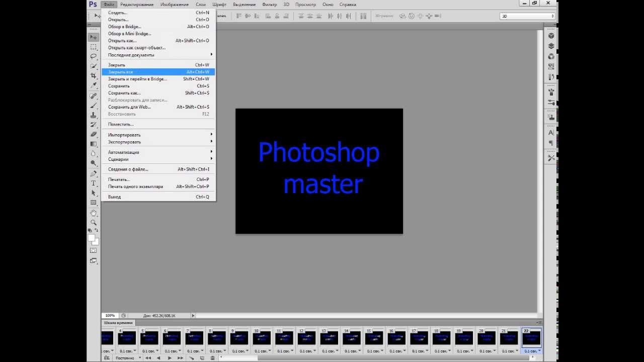Open the Layers panel icon in right dock
Viewport: 644px width, 362px height.
pos(551,46)
